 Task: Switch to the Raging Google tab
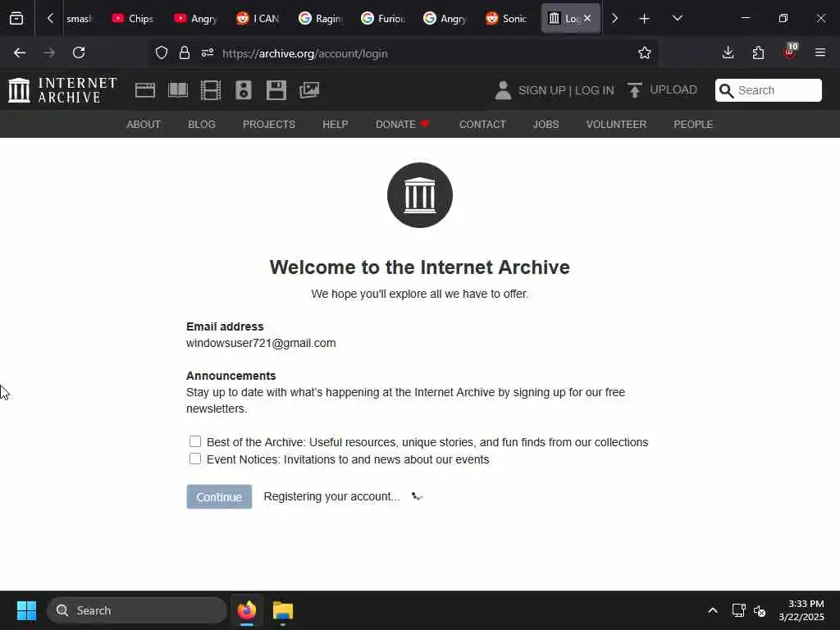pyautogui.click(x=320, y=18)
